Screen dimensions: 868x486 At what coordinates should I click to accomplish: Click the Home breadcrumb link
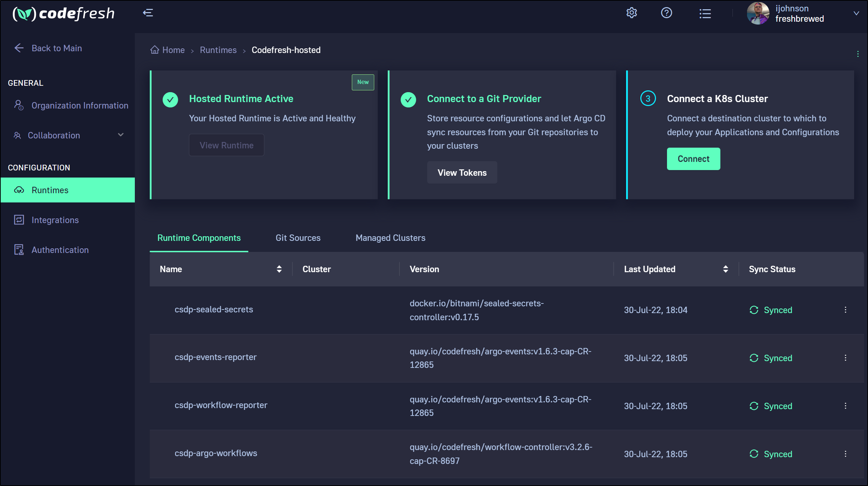173,50
